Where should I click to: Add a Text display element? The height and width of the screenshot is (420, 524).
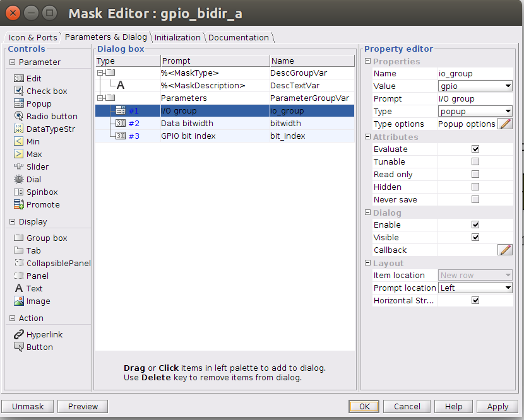[x=28, y=288]
